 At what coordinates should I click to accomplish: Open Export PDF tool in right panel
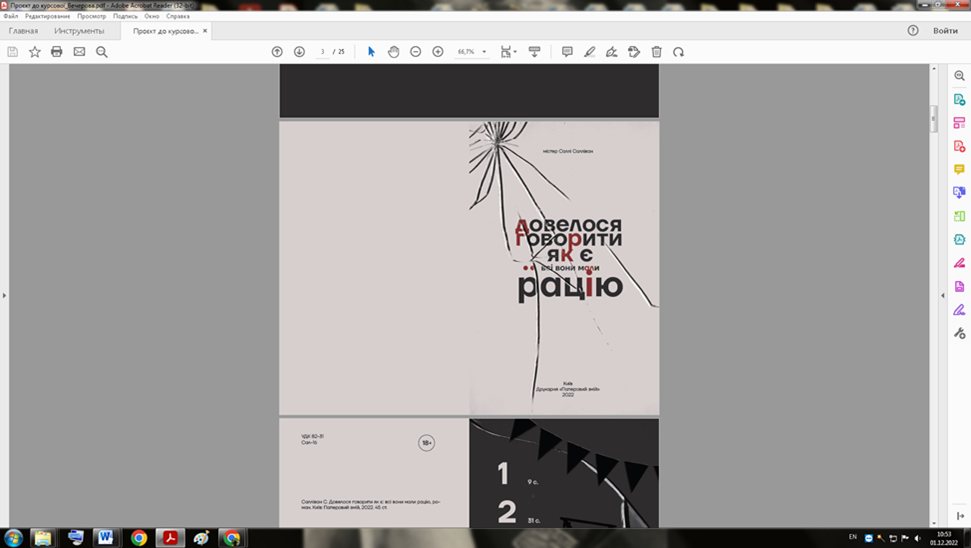959,99
